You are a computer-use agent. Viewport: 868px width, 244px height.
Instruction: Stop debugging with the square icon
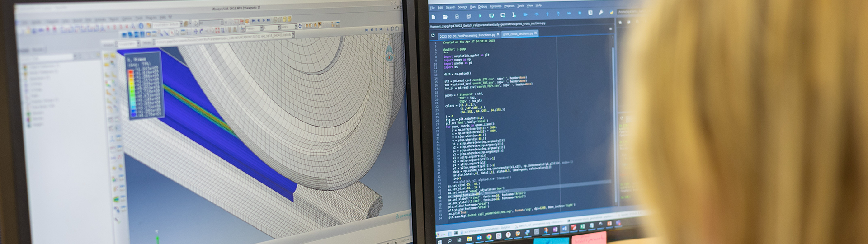click(x=580, y=14)
